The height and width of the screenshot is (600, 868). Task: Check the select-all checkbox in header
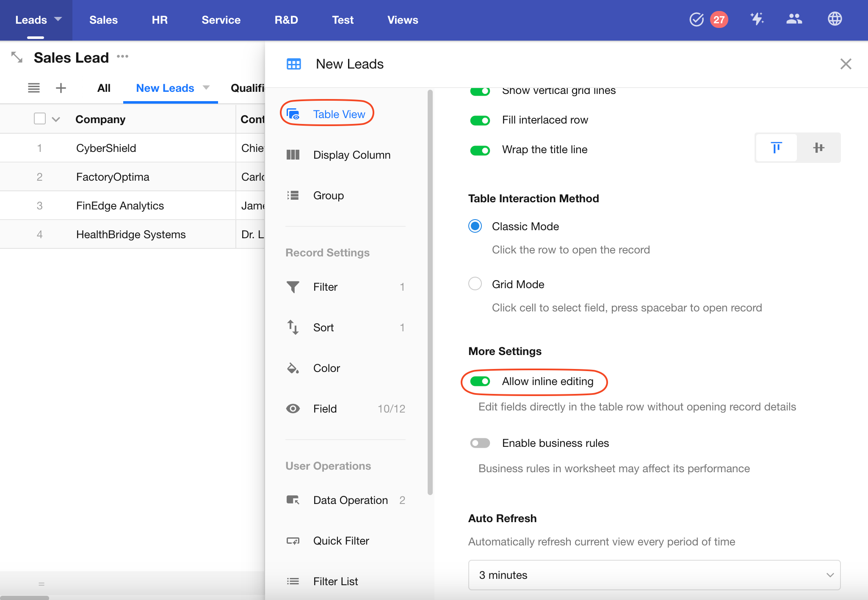[40, 119]
